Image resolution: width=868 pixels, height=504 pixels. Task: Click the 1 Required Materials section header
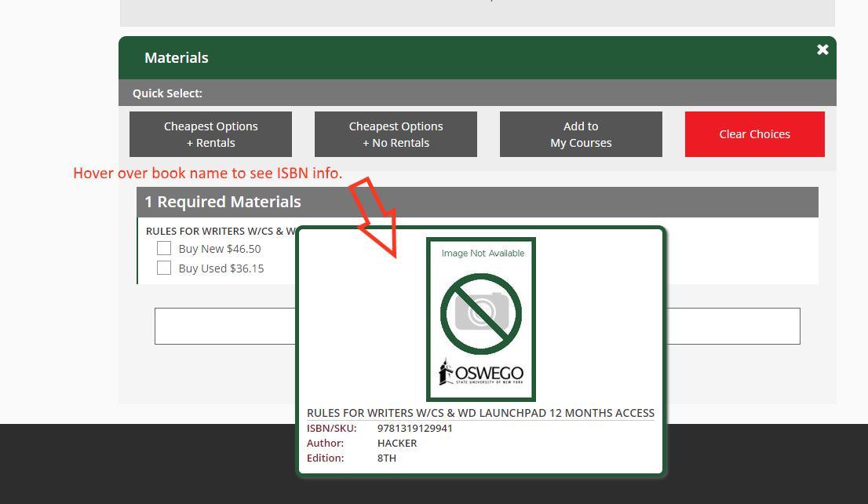point(223,202)
